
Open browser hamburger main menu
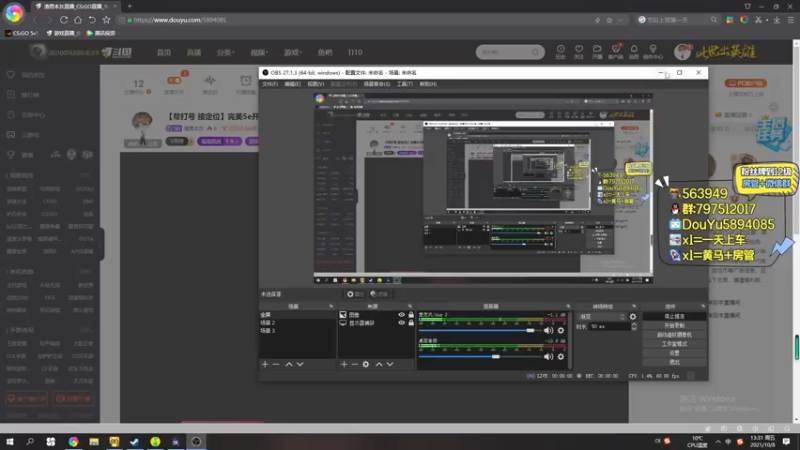pyautogui.click(x=791, y=20)
